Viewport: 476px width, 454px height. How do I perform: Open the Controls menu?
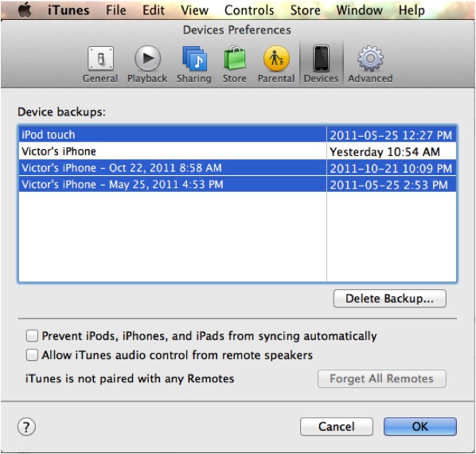(x=249, y=10)
